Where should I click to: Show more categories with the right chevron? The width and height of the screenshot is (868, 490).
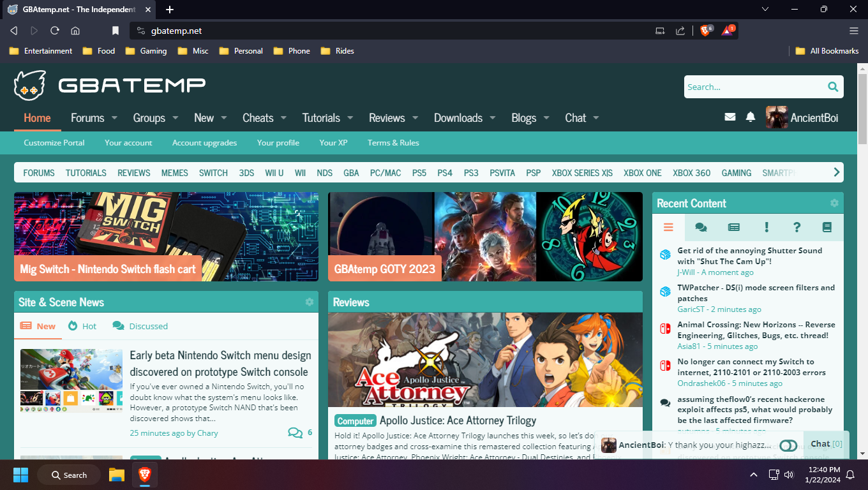(x=837, y=172)
